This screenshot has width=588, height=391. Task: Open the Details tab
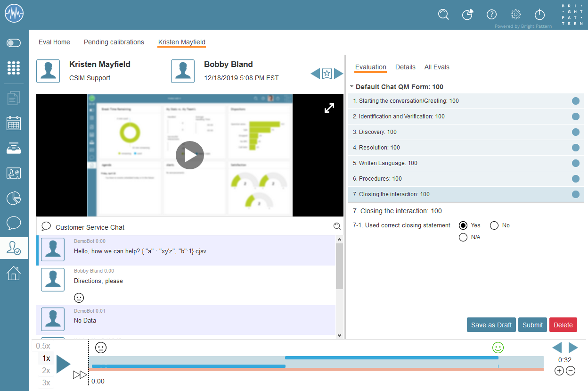point(405,67)
